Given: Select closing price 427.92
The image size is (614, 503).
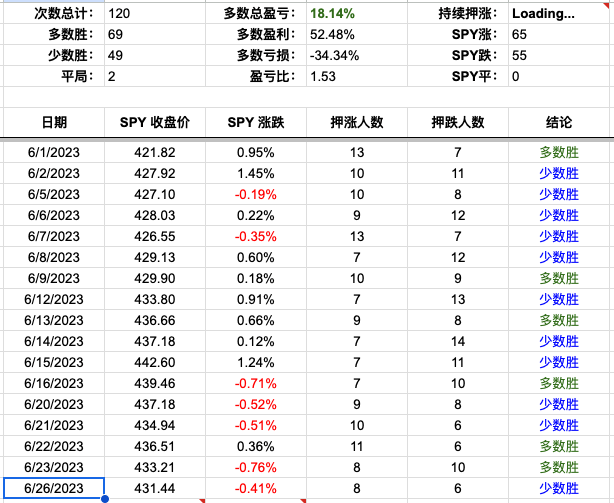Looking at the screenshot, I should (x=155, y=173).
